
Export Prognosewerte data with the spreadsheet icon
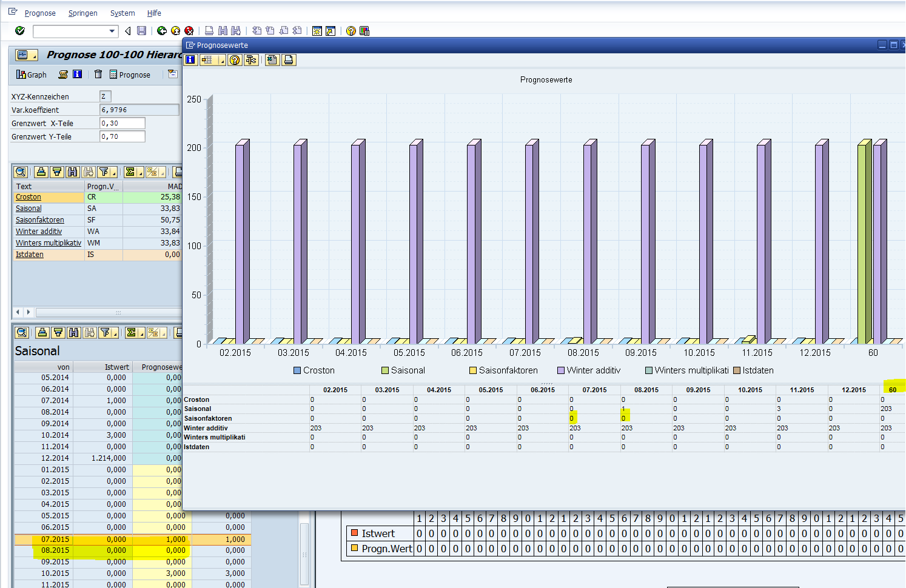[272, 60]
